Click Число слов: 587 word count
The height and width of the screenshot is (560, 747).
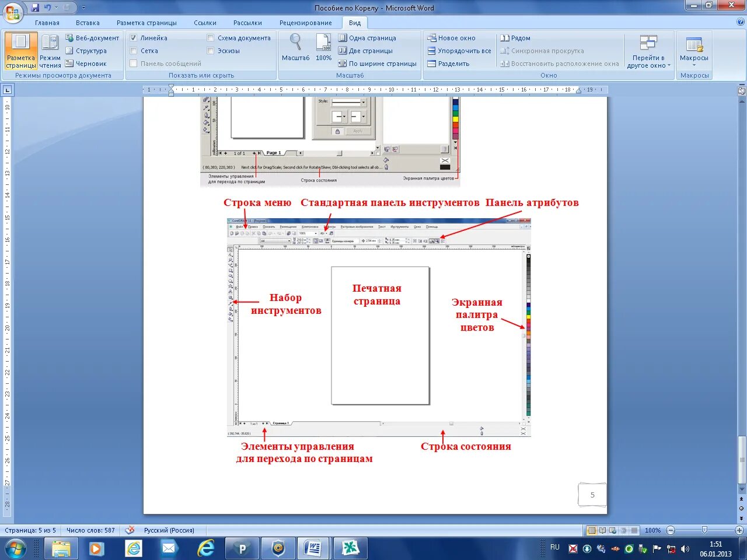click(90, 530)
